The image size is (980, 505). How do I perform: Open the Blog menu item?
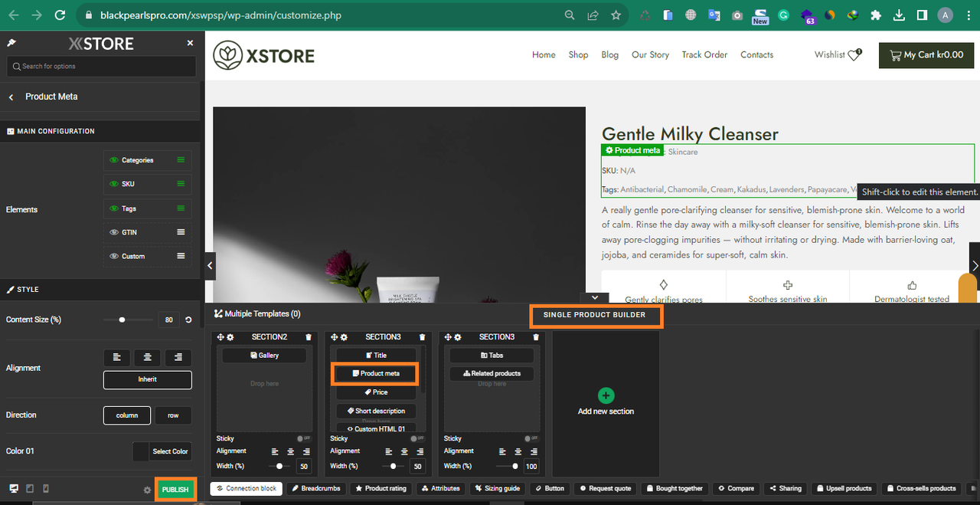[x=609, y=54]
